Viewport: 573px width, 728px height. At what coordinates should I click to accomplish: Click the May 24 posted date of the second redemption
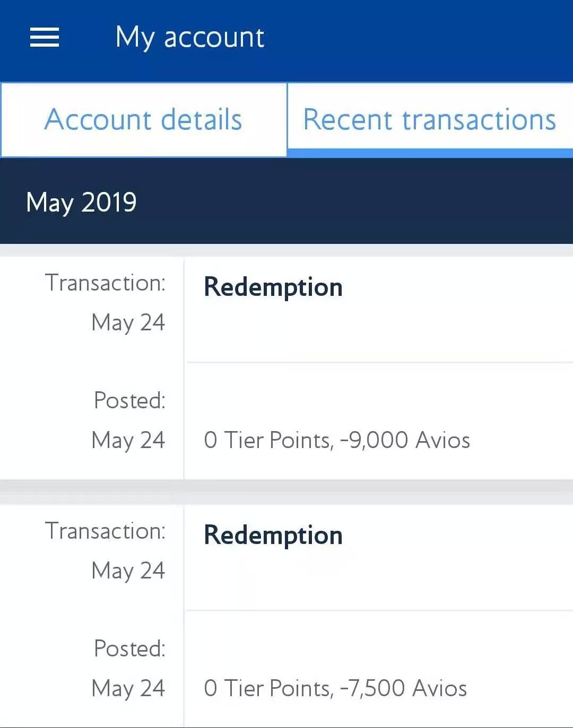[128, 688]
